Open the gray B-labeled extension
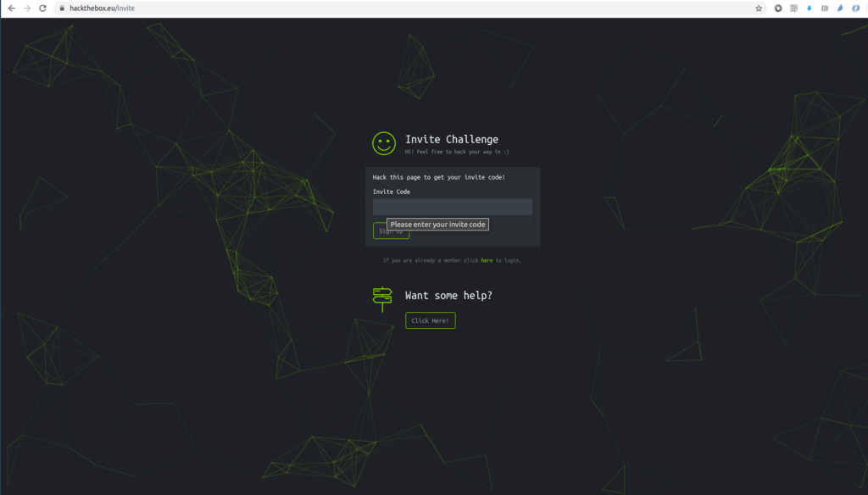This screenshot has width=868, height=495. 825,8
